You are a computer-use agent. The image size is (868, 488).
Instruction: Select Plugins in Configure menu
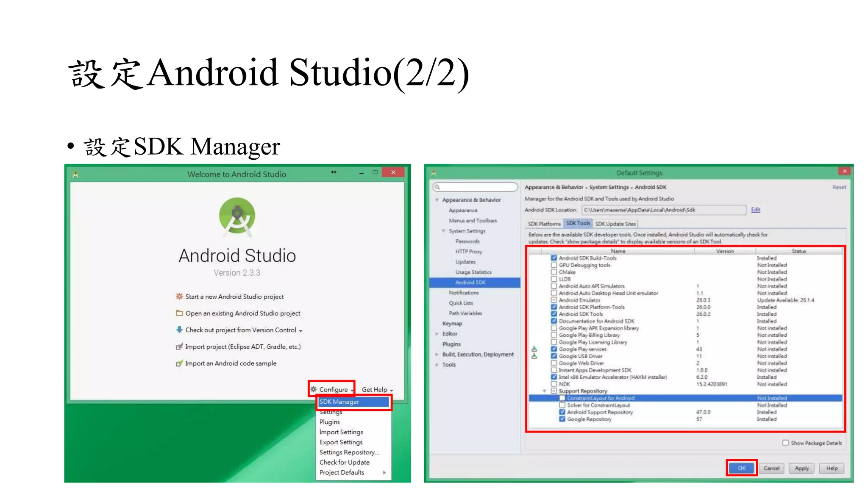[x=330, y=422]
